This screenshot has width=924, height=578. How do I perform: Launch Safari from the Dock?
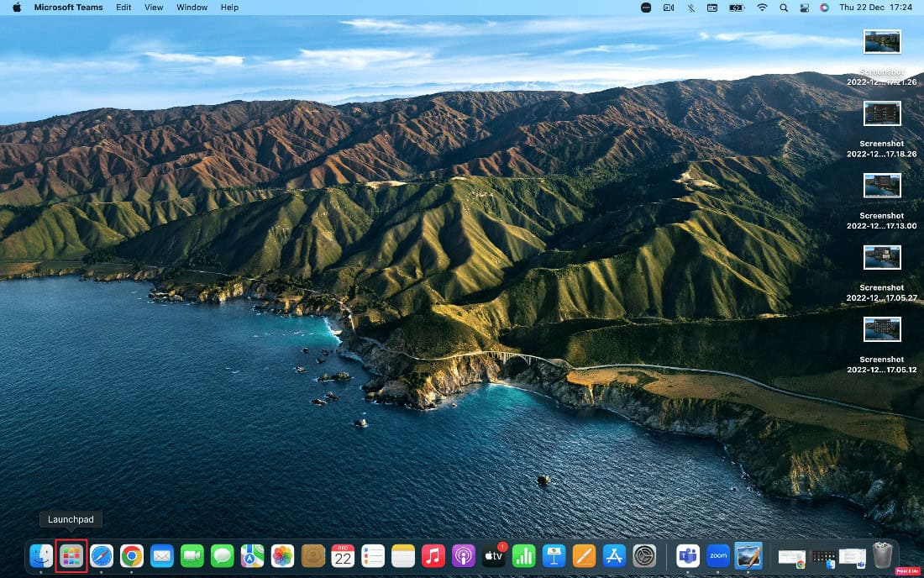(102, 555)
